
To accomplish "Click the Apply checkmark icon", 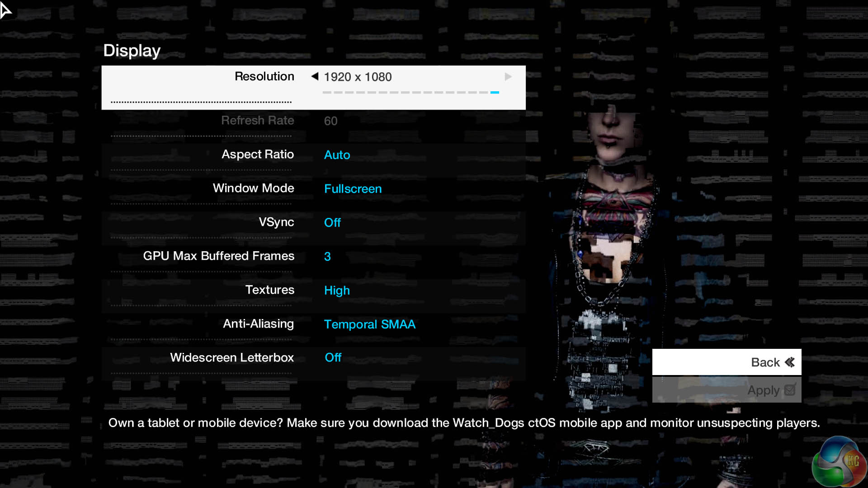I will (790, 389).
